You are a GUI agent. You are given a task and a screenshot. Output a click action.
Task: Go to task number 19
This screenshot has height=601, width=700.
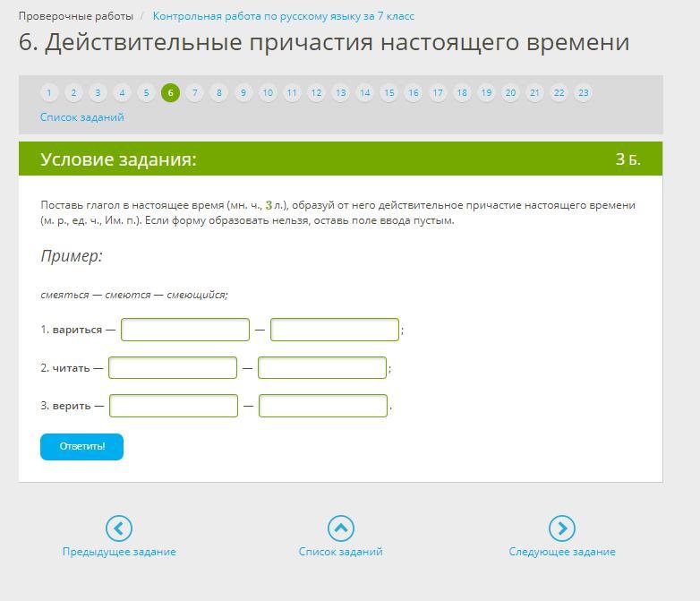click(486, 93)
